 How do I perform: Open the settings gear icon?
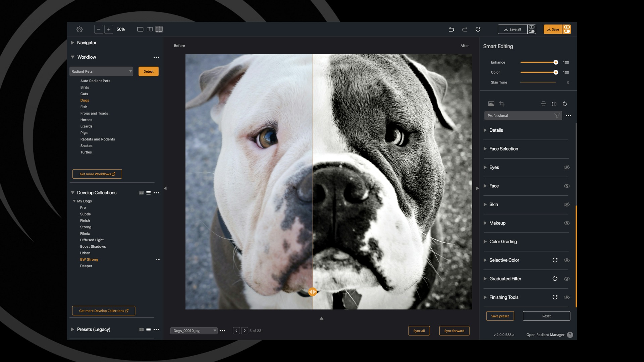(79, 29)
